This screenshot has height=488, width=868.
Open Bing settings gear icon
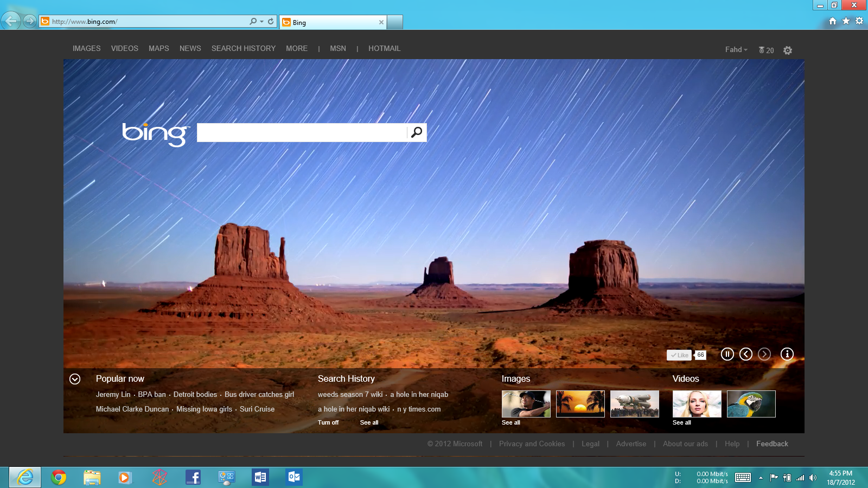[788, 50]
